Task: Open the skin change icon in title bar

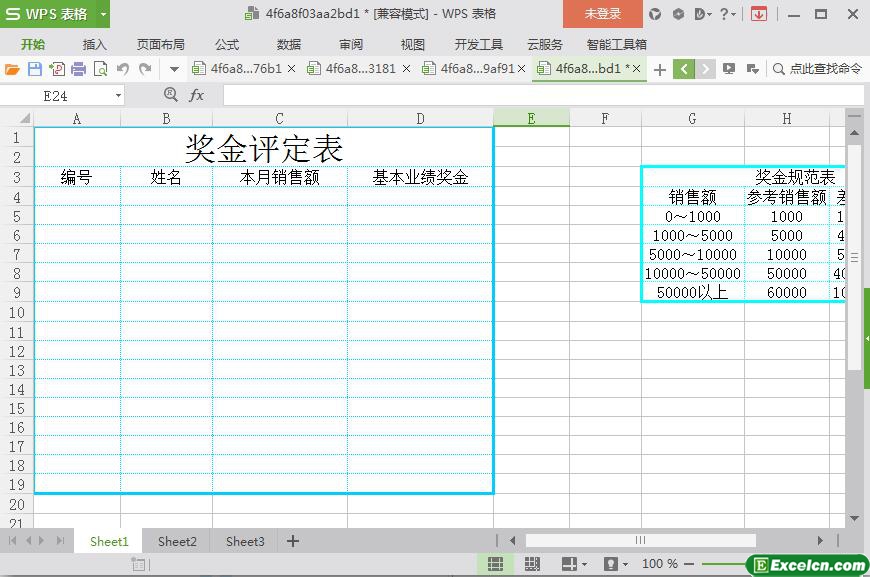Action: [x=655, y=14]
